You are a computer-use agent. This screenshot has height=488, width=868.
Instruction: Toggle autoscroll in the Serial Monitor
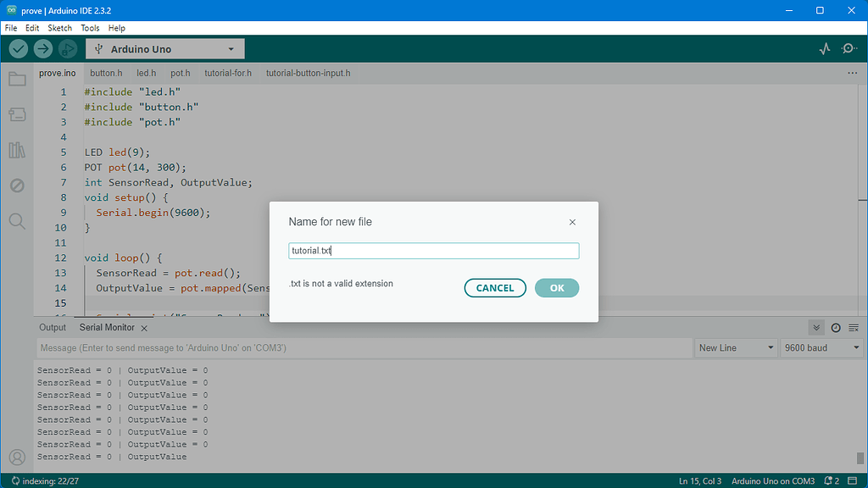coord(815,327)
